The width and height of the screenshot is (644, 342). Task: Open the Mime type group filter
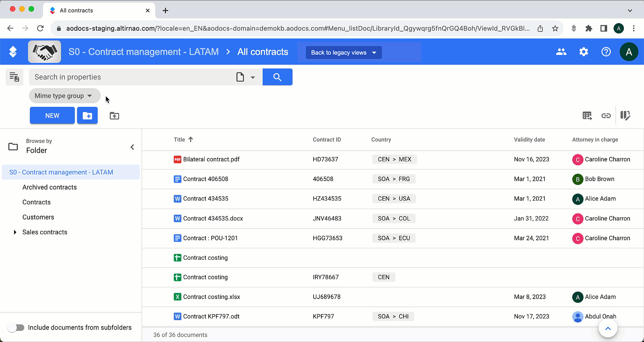point(64,96)
